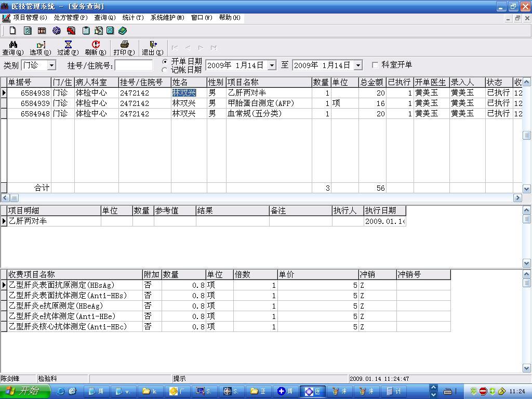This screenshot has height=399, width=532.
Task: Click 单据号 column header
Action: (29, 83)
